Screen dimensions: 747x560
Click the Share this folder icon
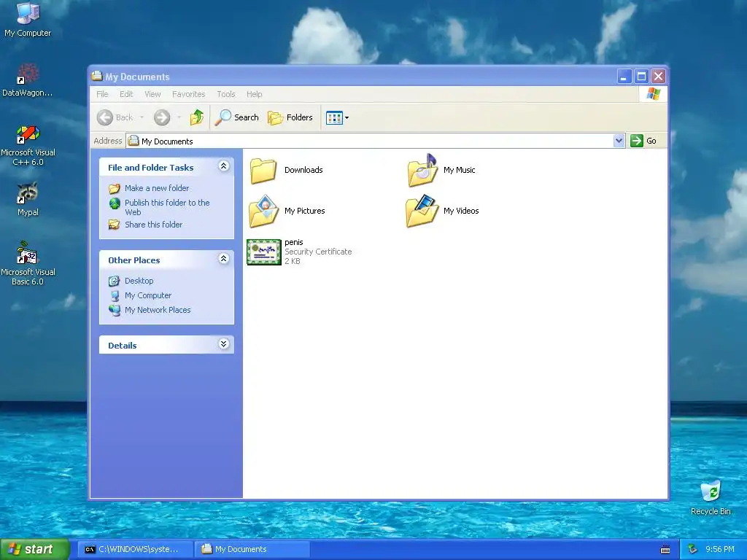click(115, 225)
